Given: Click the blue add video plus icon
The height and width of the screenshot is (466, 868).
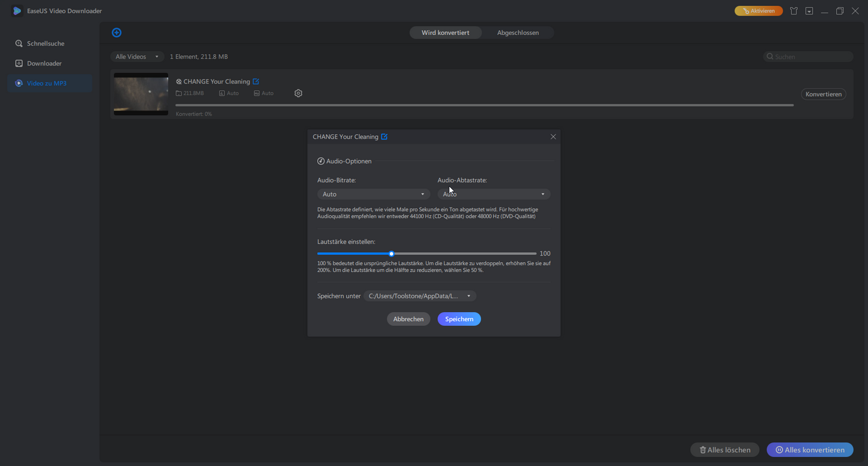Looking at the screenshot, I should (117, 32).
